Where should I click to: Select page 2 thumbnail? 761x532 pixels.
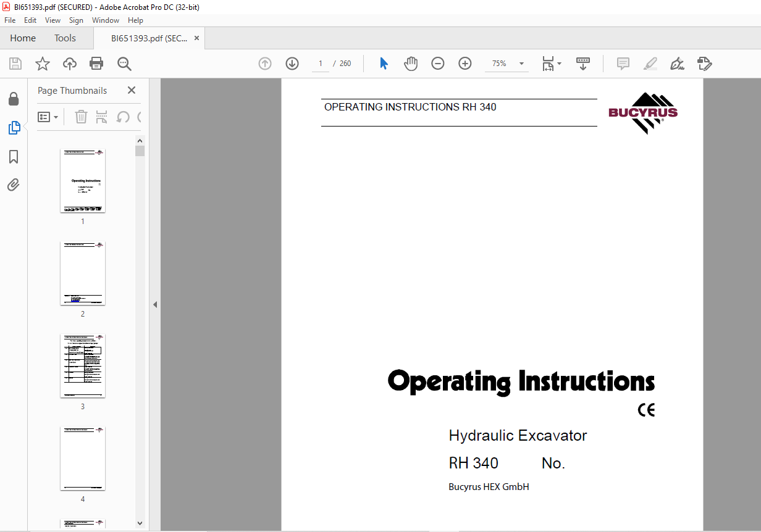click(83, 273)
